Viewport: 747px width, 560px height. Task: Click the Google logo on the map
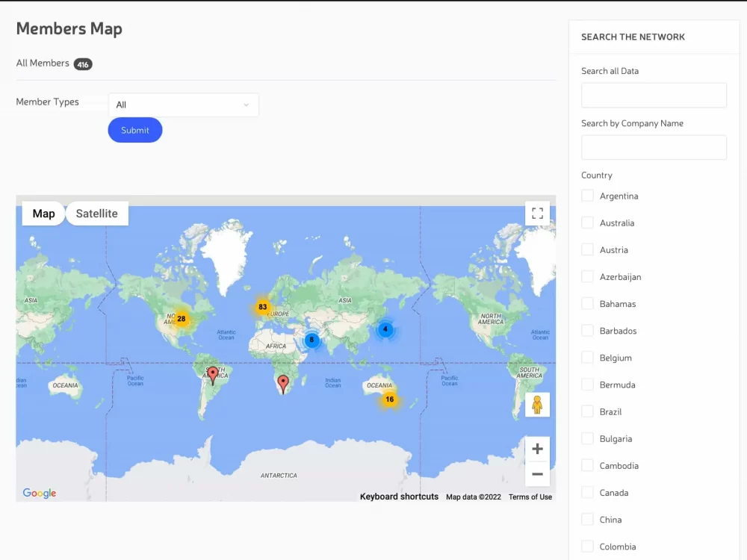pos(39,493)
